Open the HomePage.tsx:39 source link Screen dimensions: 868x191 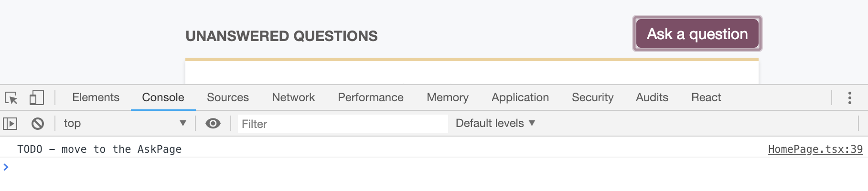pos(815,149)
